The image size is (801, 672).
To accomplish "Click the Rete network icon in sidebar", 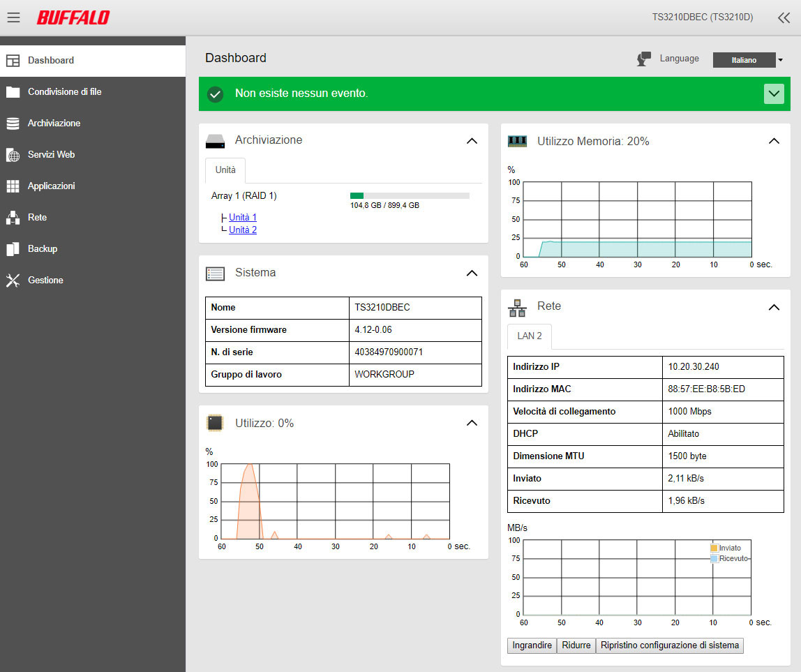I will [x=13, y=218].
